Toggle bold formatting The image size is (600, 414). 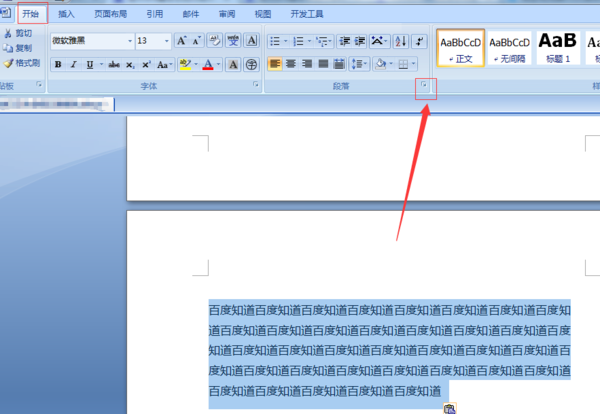(58, 64)
